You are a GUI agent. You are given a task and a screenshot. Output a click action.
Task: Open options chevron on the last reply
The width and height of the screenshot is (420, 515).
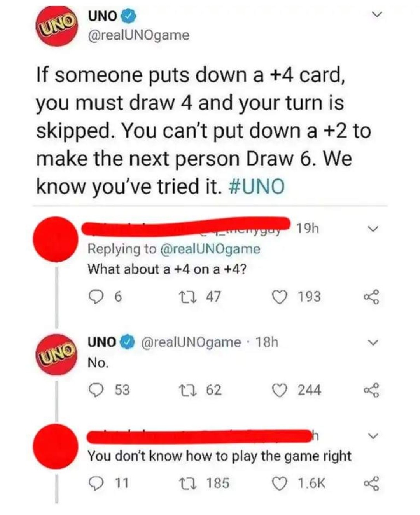point(373,436)
